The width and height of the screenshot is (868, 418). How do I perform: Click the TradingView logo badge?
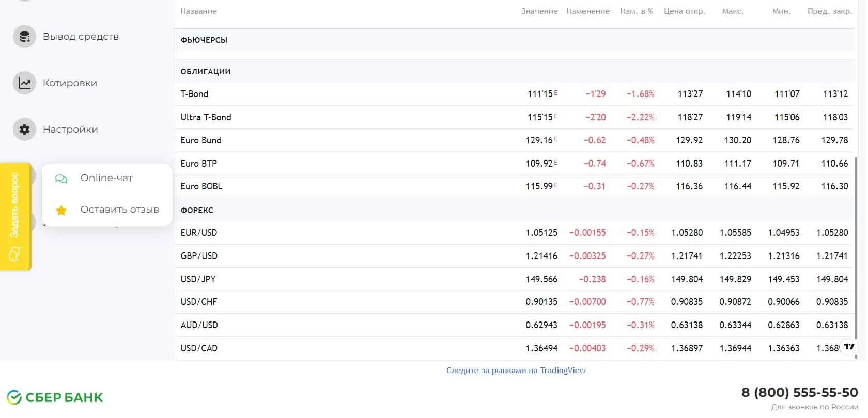point(849,347)
